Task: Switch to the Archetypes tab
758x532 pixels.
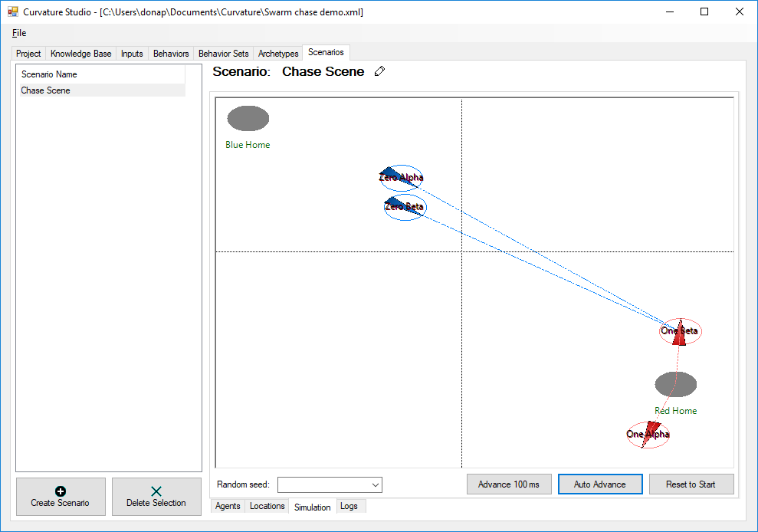Action: 278,54
